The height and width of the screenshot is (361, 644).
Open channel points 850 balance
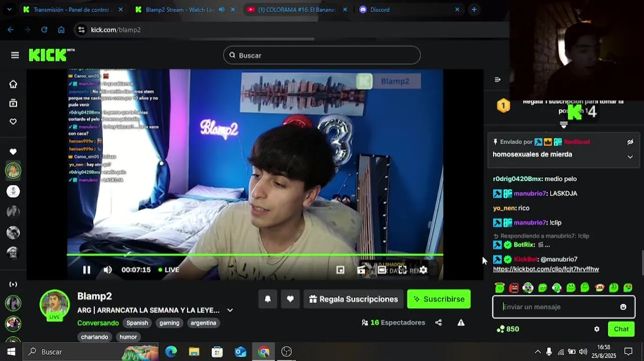(507, 329)
